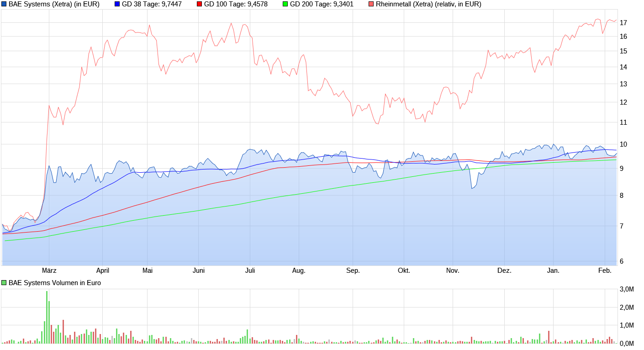
Task: Select the 'GD 38 Tage: 9,7447' label
Action: click(x=152, y=4)
